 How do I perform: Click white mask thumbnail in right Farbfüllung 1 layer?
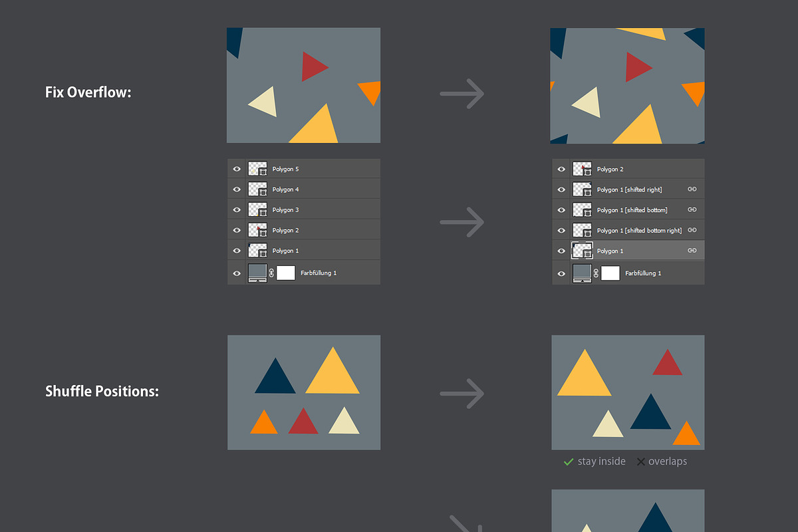pos(610,273)
